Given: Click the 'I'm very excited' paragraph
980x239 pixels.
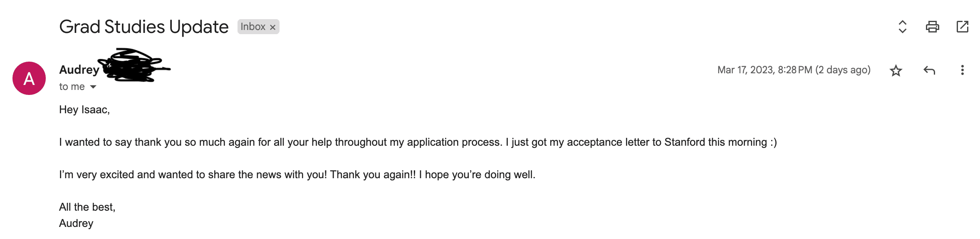Looking at the screenshot, I should [x=297, y=174].
